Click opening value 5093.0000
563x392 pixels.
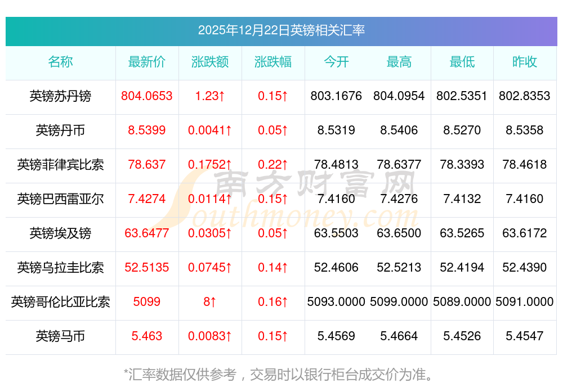point(336,301)
